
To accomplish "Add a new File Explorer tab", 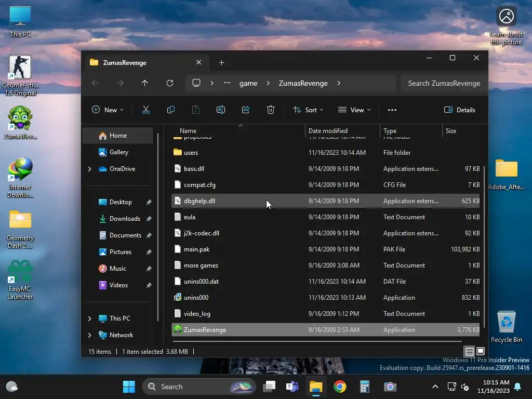I will 221,62.
